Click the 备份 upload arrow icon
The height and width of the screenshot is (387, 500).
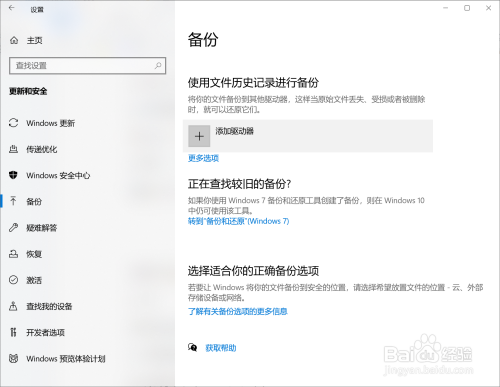coord(13,201)
